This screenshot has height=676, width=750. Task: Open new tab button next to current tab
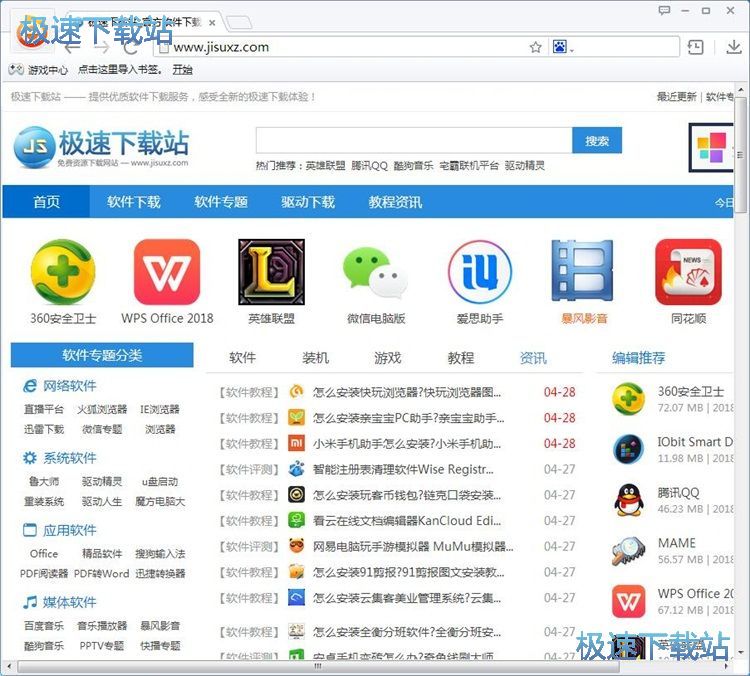239,22
